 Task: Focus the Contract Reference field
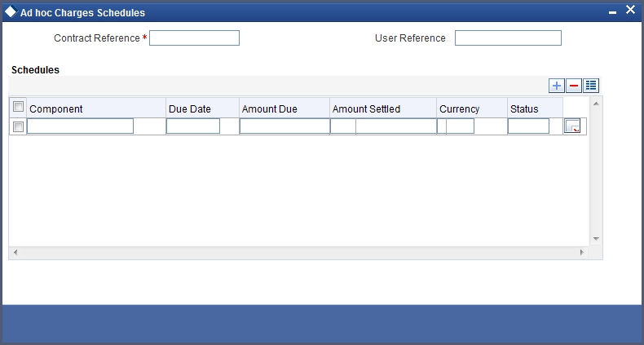[194, 38]
